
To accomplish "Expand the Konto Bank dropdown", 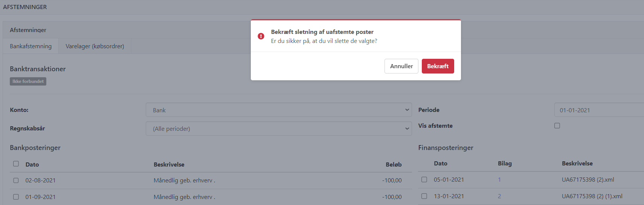I will pyautogui.click(x=279, y=110).
